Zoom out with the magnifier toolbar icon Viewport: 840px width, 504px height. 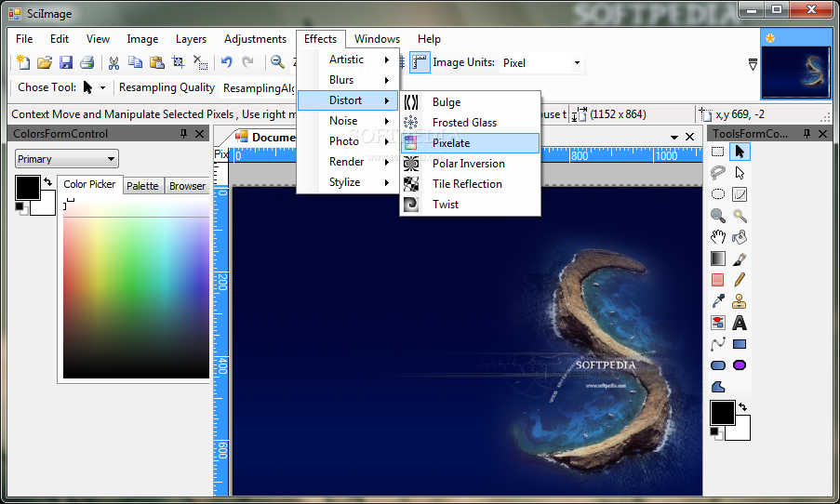(277, 62)
